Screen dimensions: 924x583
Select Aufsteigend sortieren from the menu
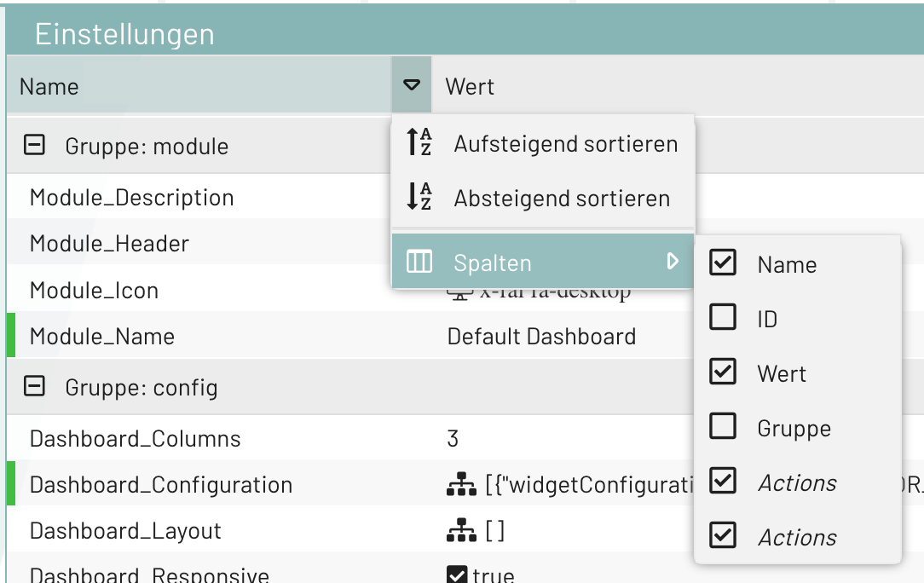[564, 143]
